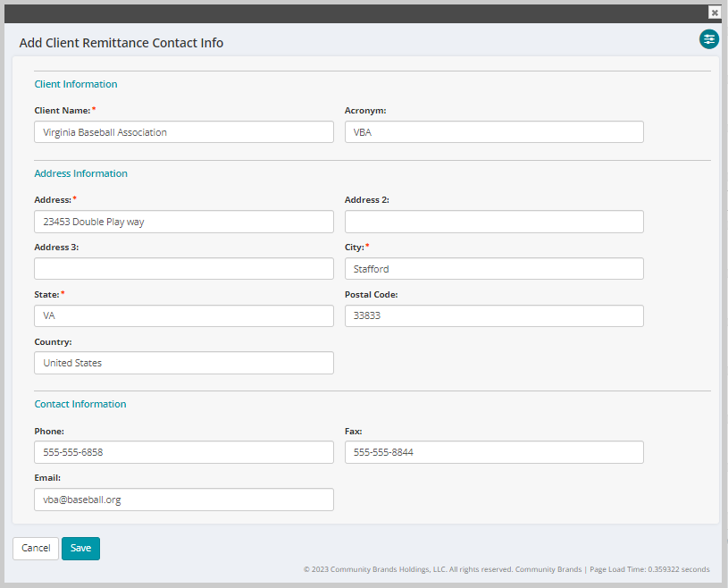Screen dimensions: 728x588
Task: Select the Phone number field
Action: tap(183, 452)
